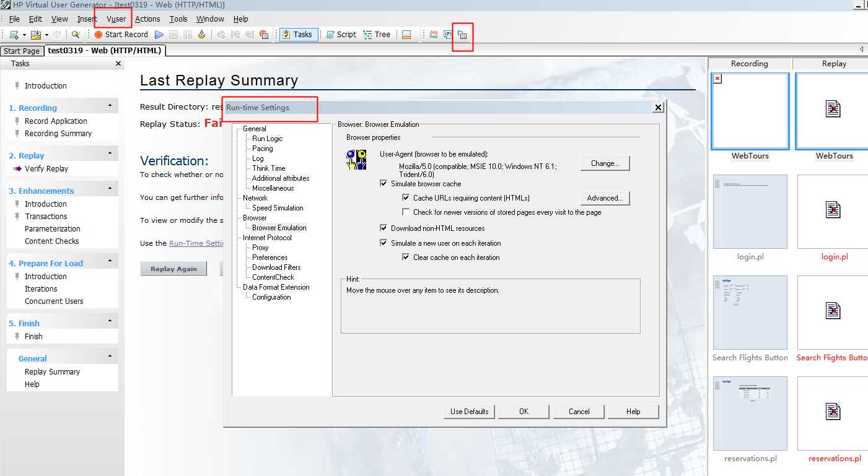868x476 pixels.
Task: Select the reservations.pl replay thumbnail
Action: coord(833,413)
